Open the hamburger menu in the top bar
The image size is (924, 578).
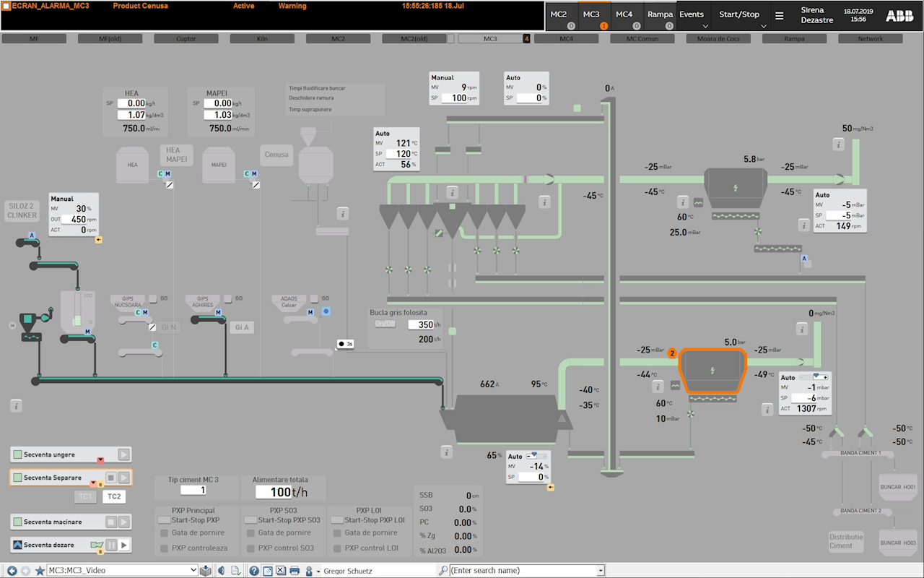click(x=779, y=15)
